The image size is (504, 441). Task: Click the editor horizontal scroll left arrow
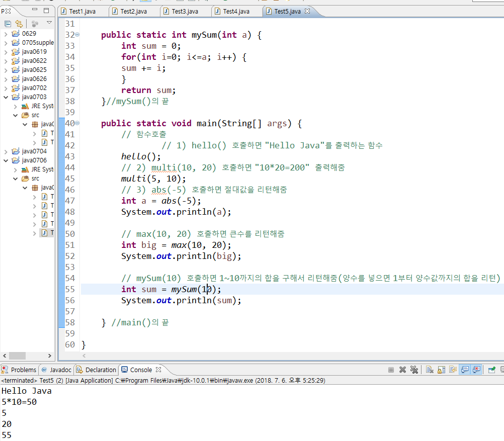pyautogui.click(x=84, y=356)
